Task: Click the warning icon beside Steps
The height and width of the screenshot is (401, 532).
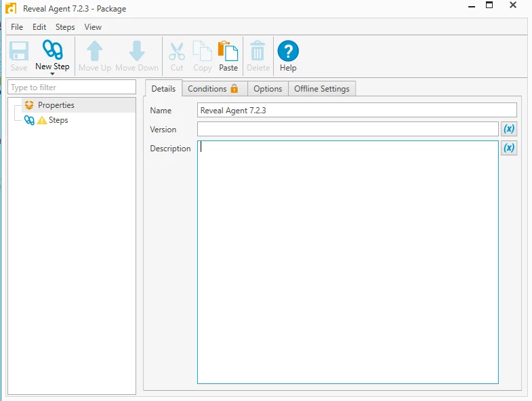Action: pos(42,120)
